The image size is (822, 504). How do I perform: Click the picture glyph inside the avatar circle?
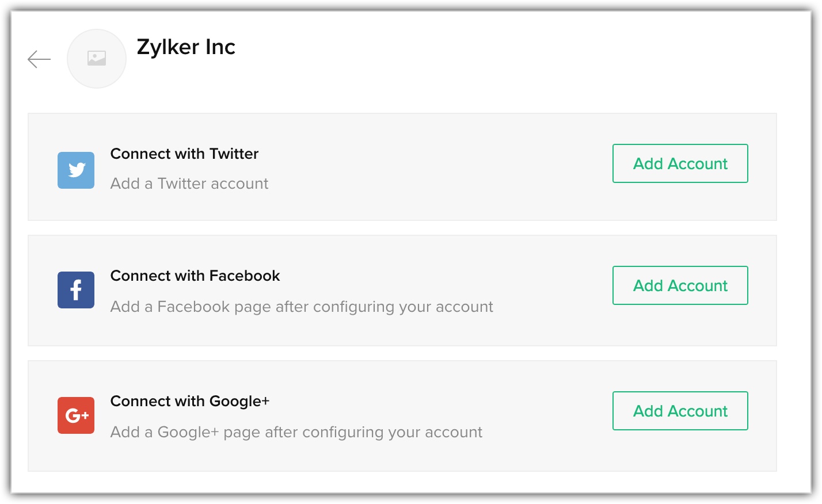[97, 58]
